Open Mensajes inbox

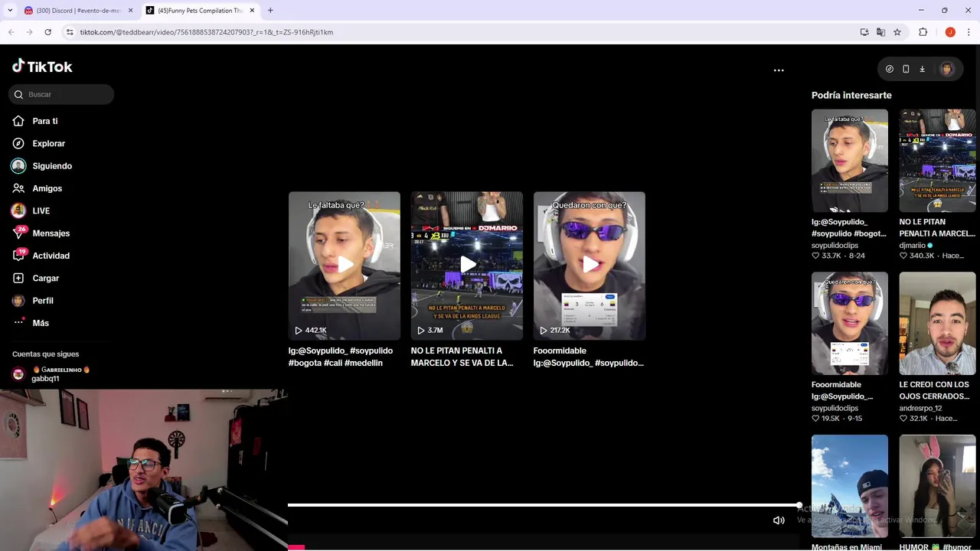51,233
